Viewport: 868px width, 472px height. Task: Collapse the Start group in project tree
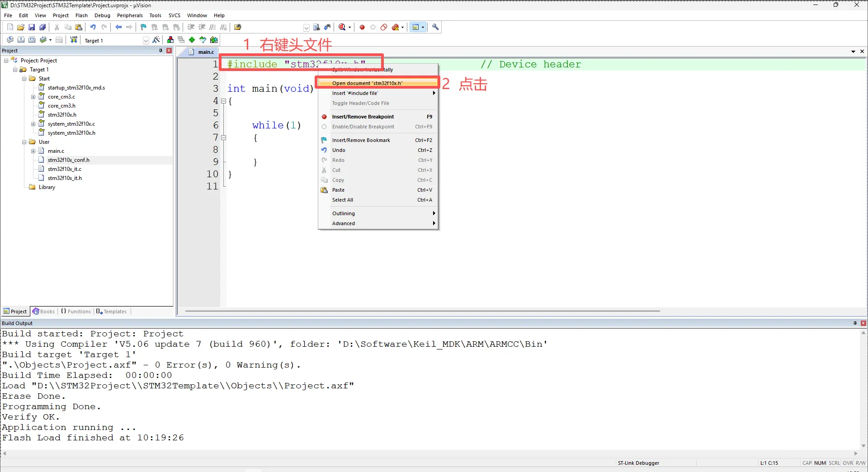(24, 79)
